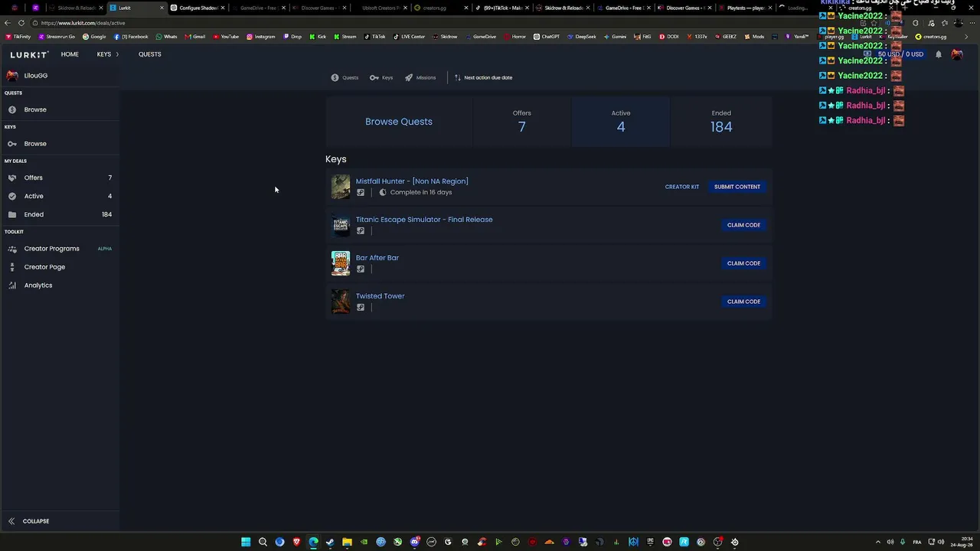Open Titanic Escape Simulator - Final Release link

[424, 220]
